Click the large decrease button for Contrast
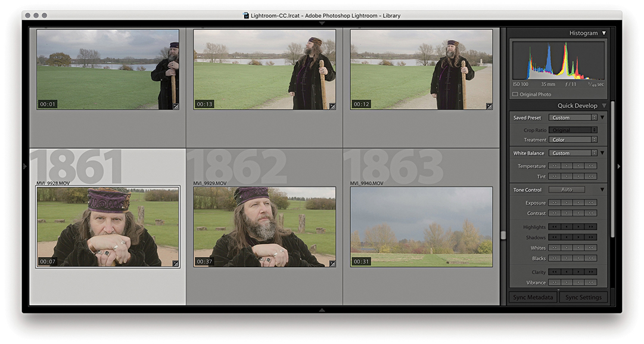This screenshot has height=344, width=644. [555, 213]
